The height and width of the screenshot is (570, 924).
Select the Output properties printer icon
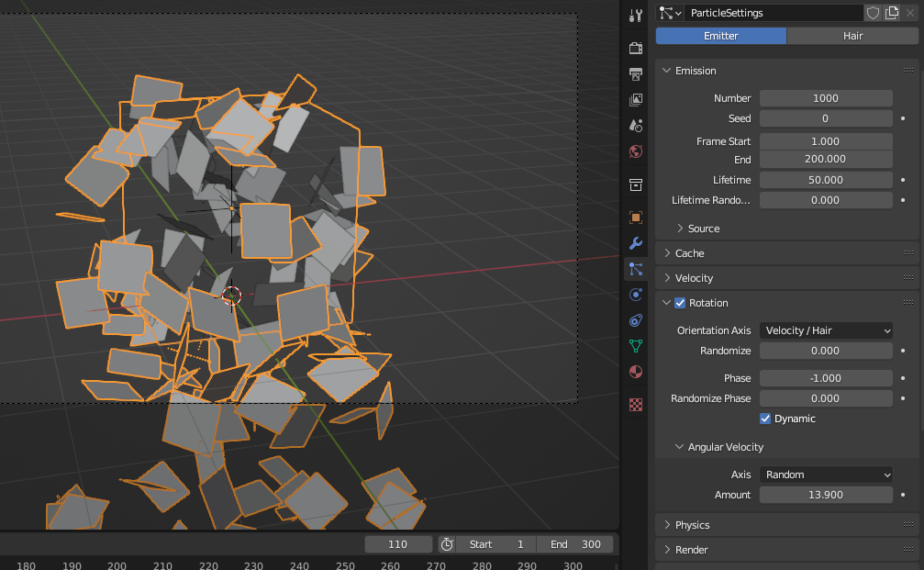point(635,74)
